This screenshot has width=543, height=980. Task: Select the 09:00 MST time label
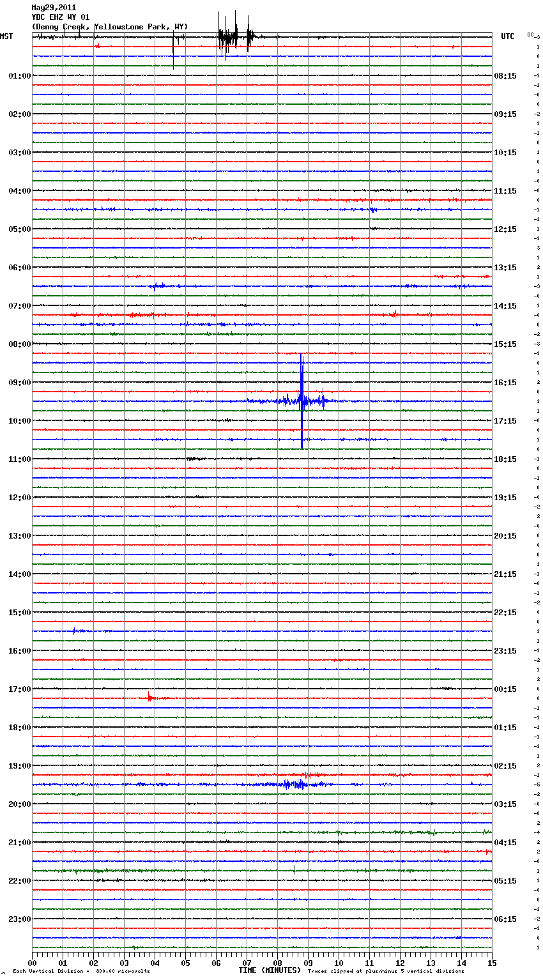tap(20, 383)
